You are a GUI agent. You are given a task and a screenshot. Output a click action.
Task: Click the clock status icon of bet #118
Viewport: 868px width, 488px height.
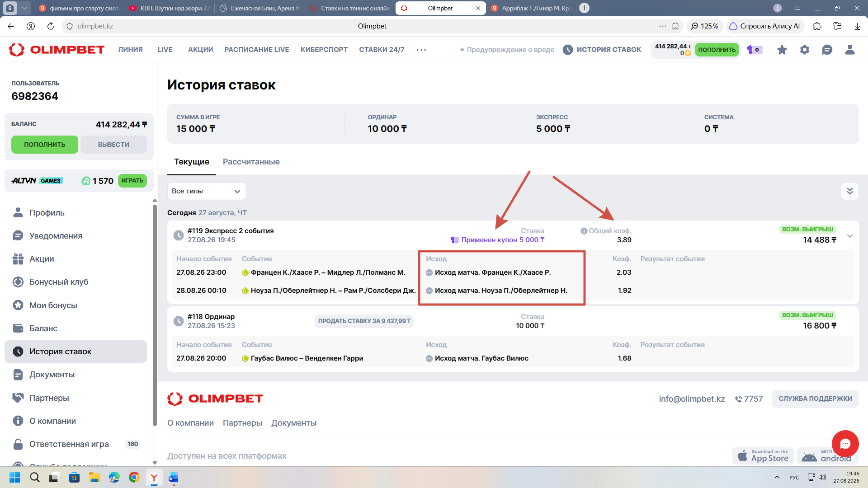coord(179,321)
